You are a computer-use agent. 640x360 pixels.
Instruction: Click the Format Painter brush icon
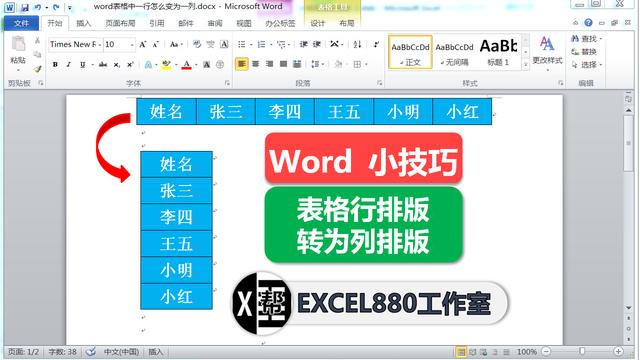pos(37,68)
